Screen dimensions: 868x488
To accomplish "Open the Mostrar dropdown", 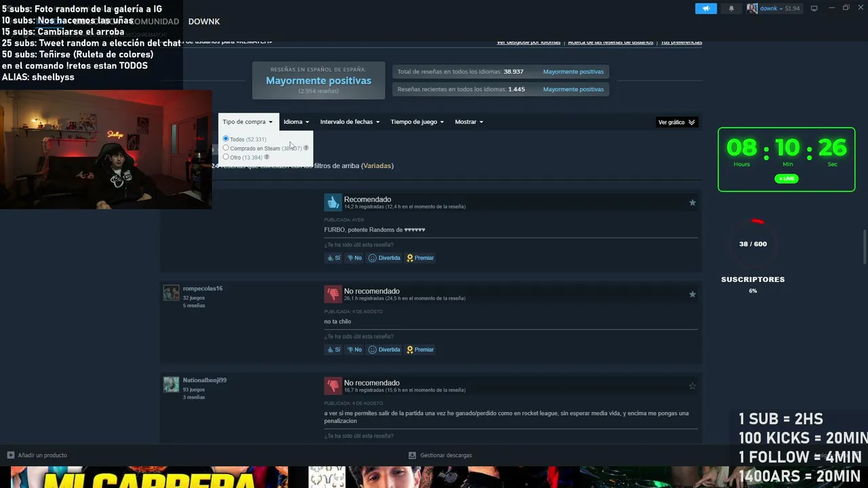I will tap(469, 122).
